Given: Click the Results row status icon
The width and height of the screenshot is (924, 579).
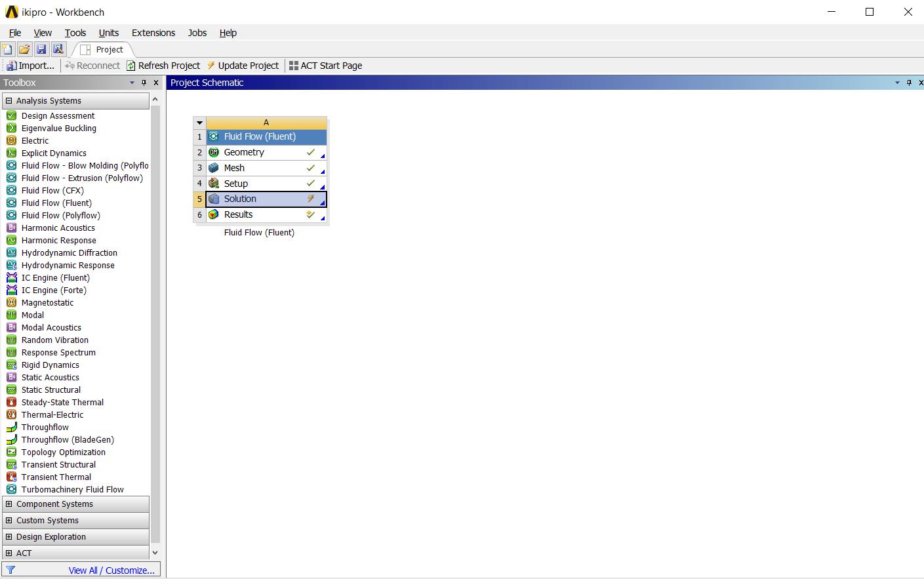Looking at the screenshot, I should 311,214.
